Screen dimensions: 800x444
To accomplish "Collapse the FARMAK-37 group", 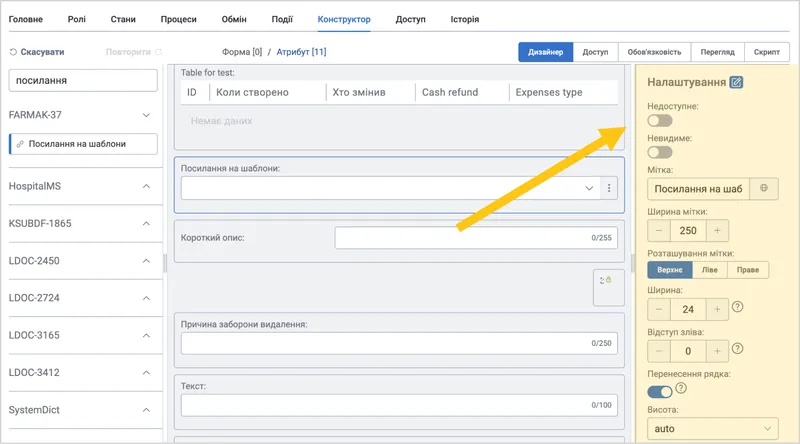I will 146,115.
